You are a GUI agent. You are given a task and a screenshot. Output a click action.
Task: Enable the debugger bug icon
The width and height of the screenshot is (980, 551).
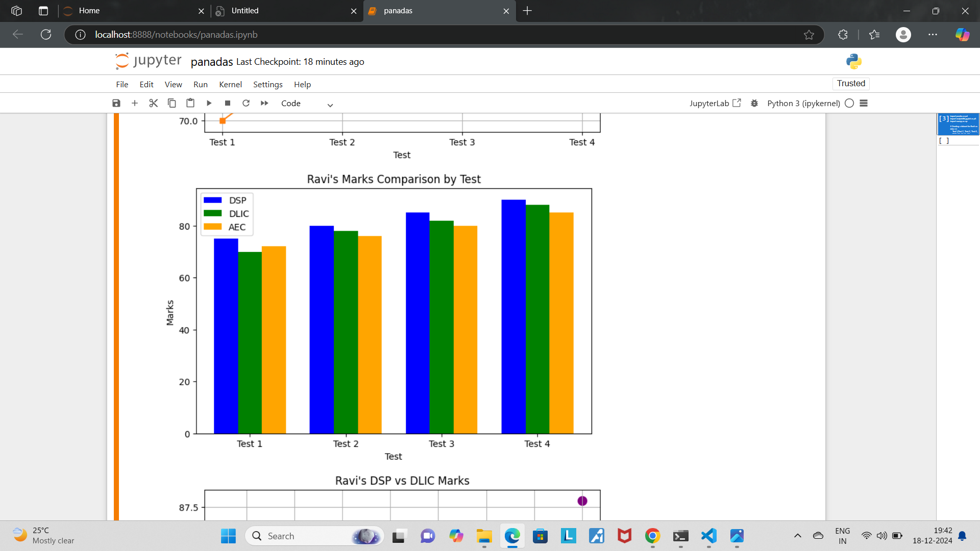[x=754, y=103]
